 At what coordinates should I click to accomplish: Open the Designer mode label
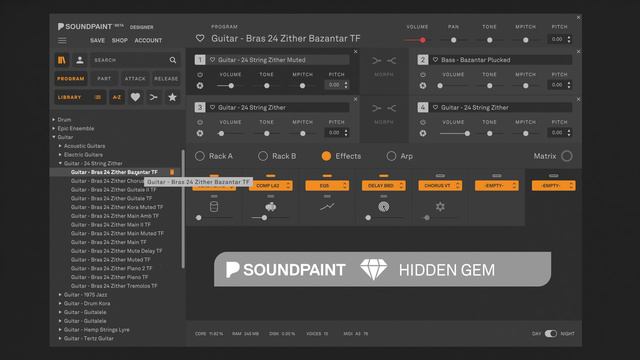(x=141, y=27)
